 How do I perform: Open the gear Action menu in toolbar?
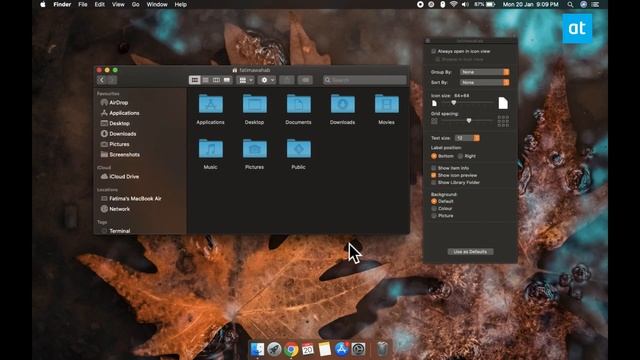[267, 80]
